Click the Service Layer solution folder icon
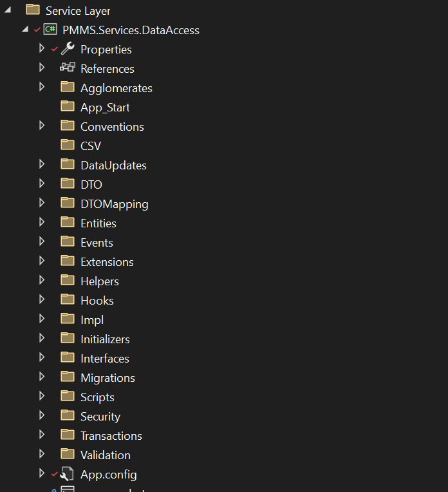This screenshot has height=492, width=448. click(x=33, y=10)
